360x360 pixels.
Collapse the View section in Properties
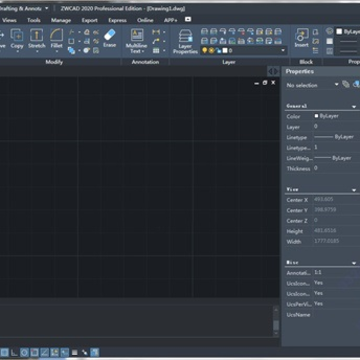[x=354, y=190]
